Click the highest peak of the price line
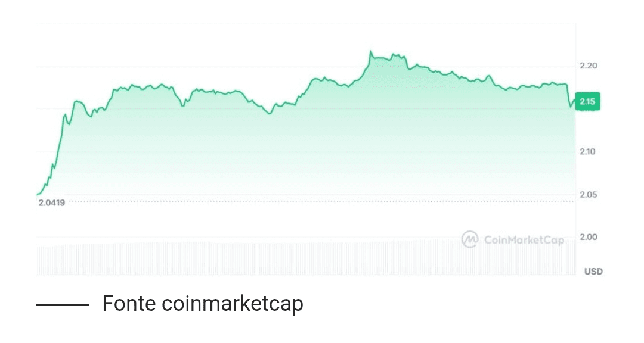644x343 pixels. (x=370, y=52)
